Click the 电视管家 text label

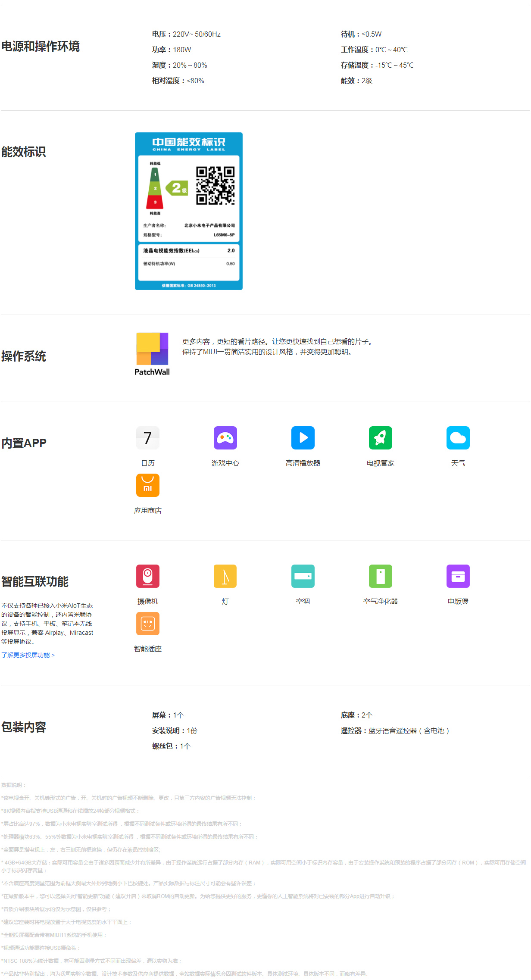(x=380, y=463)
